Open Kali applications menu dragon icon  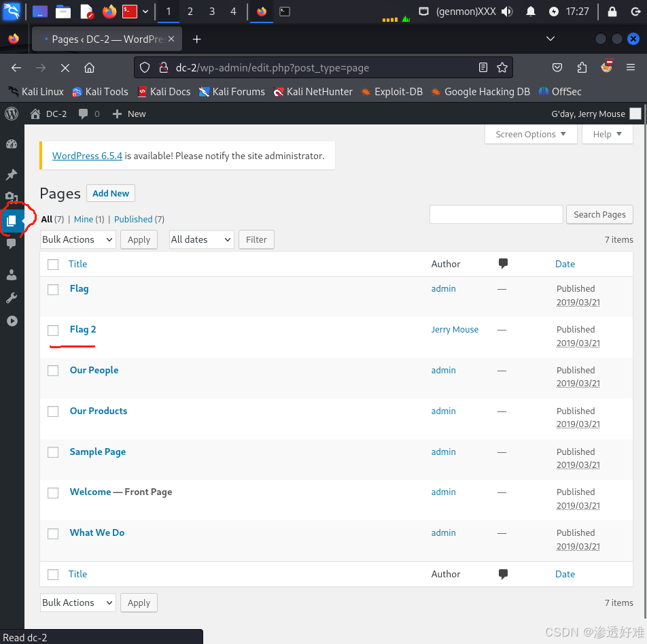click(x=12, y=11)
